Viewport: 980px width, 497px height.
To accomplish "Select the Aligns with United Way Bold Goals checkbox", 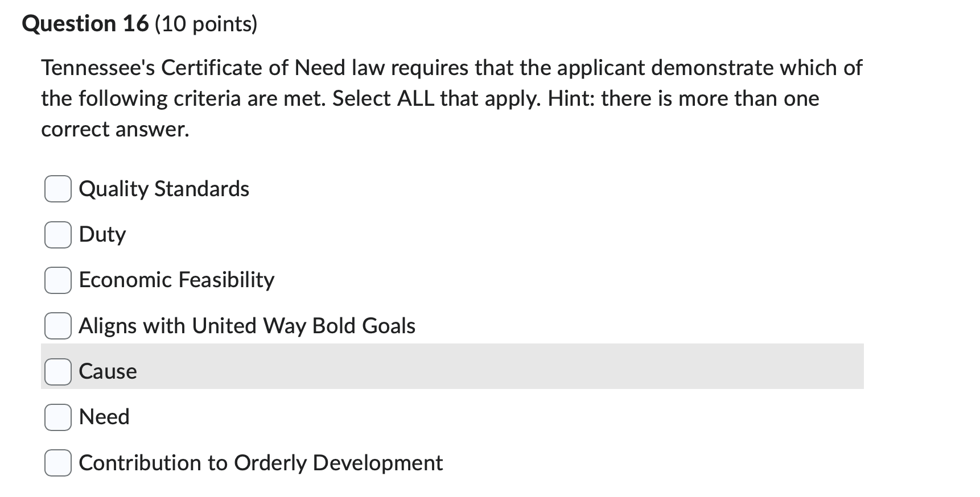I will coord(58,326).
